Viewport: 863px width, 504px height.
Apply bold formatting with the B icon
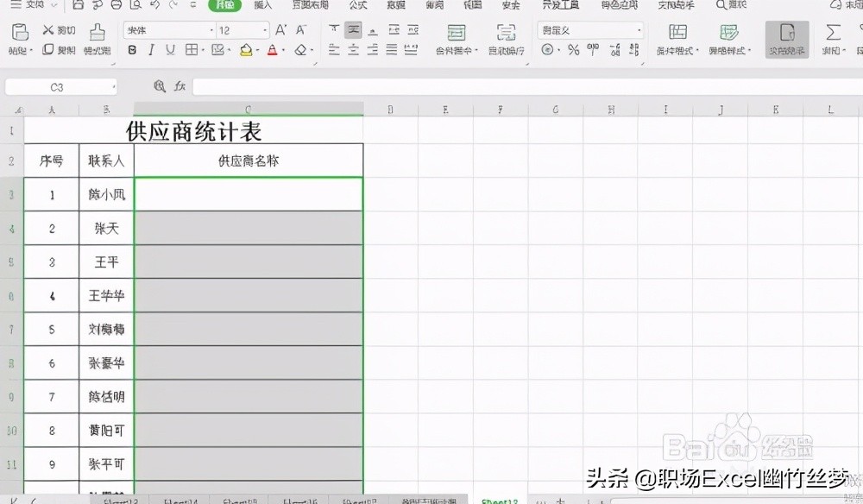131,50
